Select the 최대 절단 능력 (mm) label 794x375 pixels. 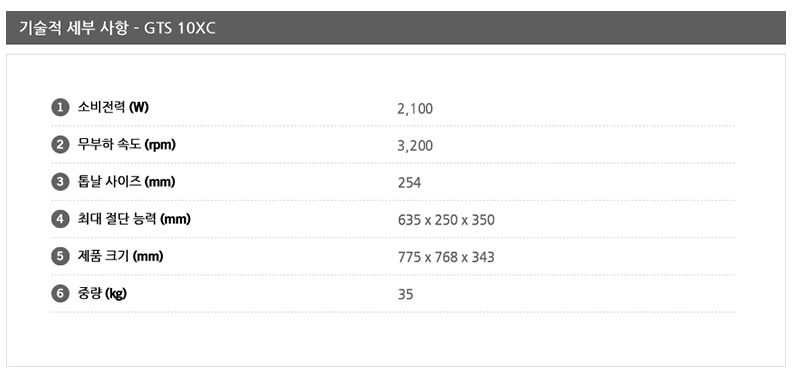click(134, 219)
